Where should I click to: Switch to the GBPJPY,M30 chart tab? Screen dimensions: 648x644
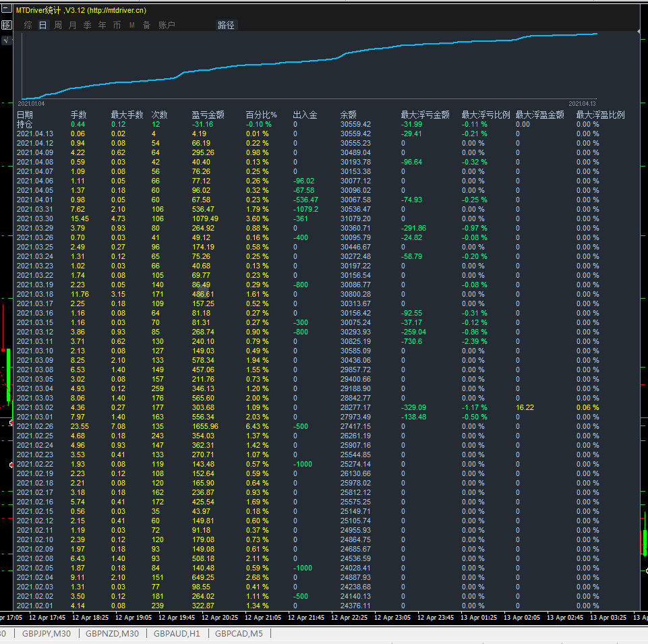(x=47, y=634)
